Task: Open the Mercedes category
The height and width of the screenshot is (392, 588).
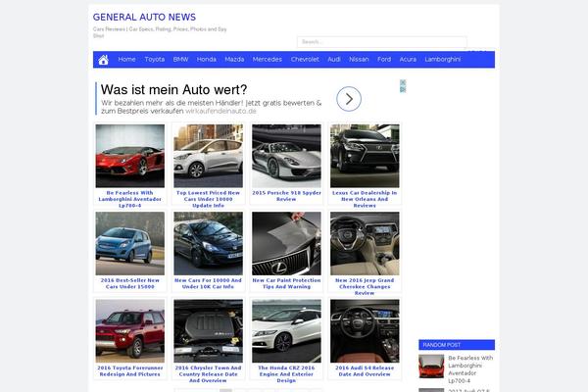Action: click(x=267, y=59)
